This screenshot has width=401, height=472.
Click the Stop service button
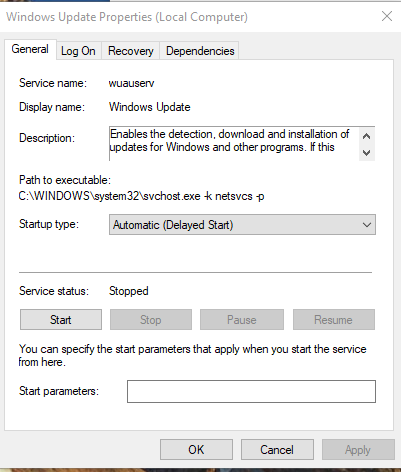point(151,320)
